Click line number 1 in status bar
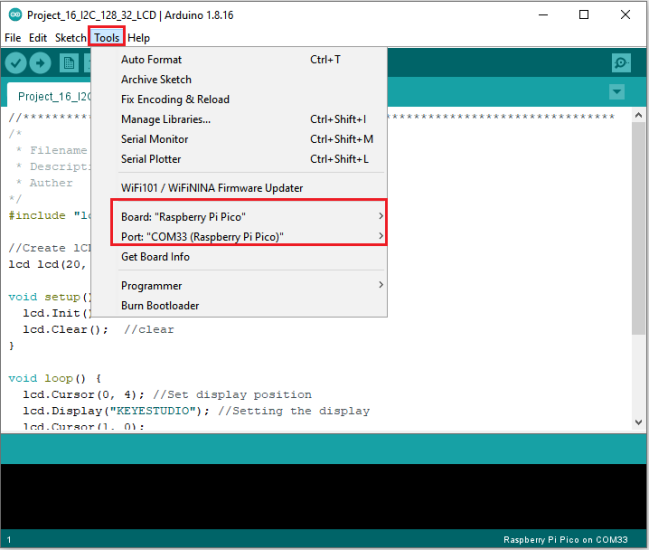 9,540
